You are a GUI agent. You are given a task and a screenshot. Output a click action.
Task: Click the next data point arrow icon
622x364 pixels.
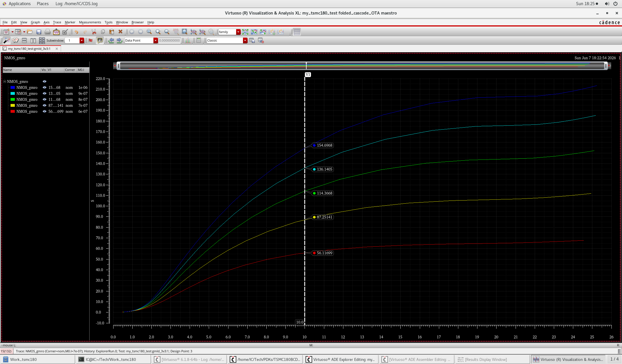[119, 40]
